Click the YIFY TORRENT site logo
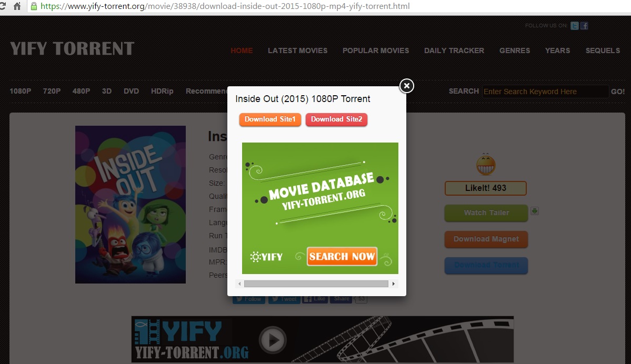The height and width of the screenshot is (364, 631). click(72, 49)
